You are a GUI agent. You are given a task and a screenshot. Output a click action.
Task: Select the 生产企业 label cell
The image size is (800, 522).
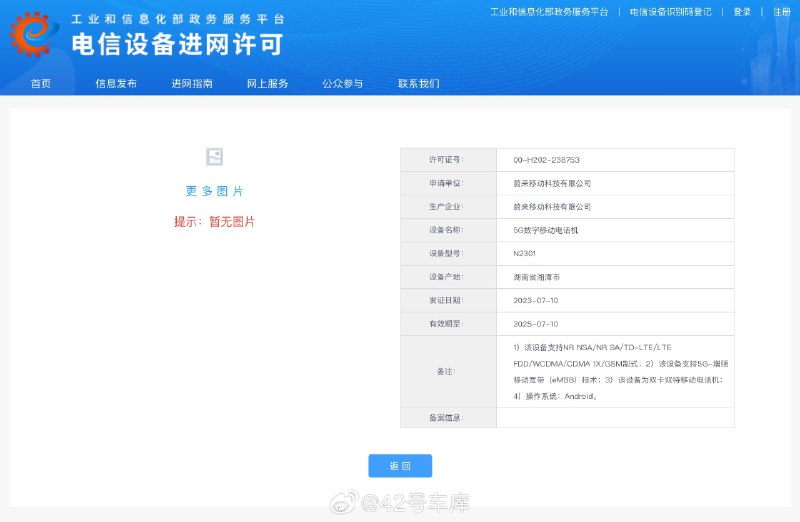(448, 207)
